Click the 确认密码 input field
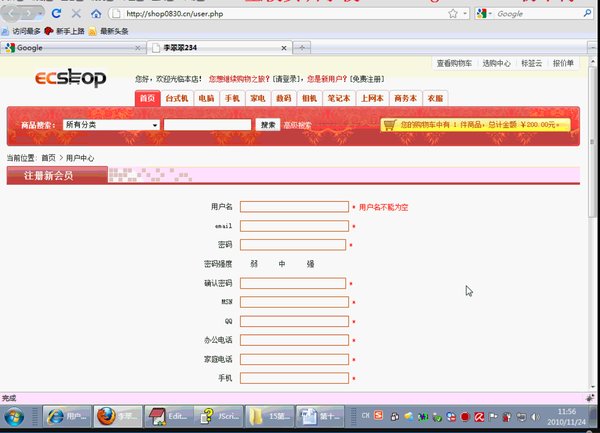600x433 pixels. [x=293, y=283]
